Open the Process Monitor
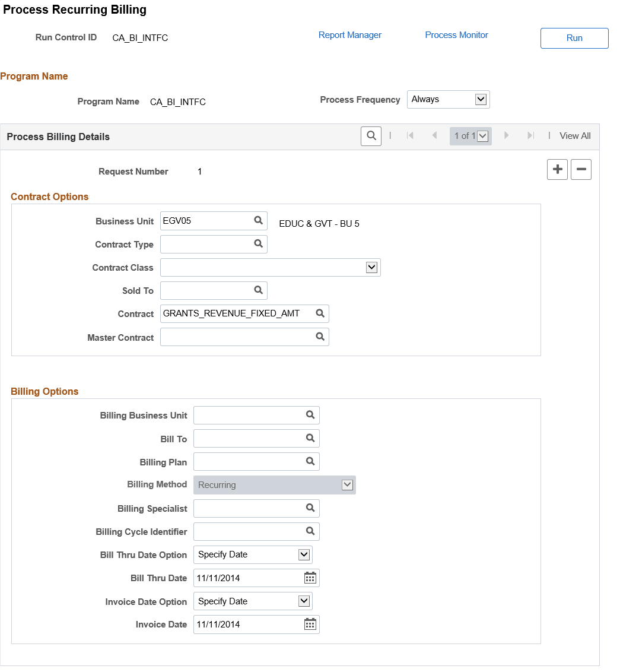The image size is (620, 672). pos(456,35)
